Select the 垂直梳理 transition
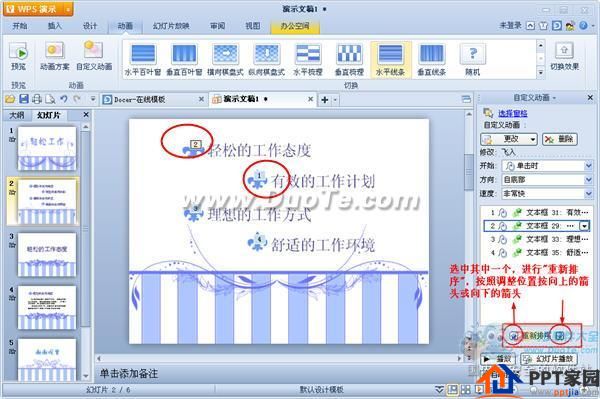Image resolution: width=600 pixels, height=399 pixels. pyautogui.click(x=349, y=59)
